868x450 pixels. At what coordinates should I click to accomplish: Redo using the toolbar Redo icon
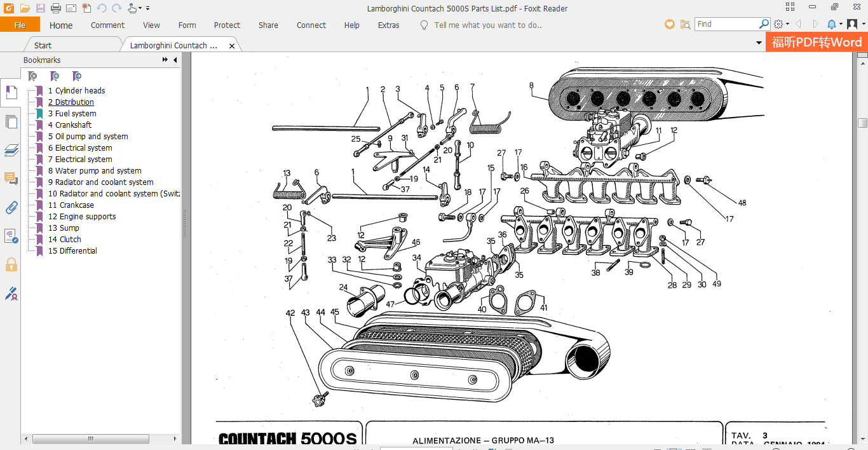tap(116, 8)
